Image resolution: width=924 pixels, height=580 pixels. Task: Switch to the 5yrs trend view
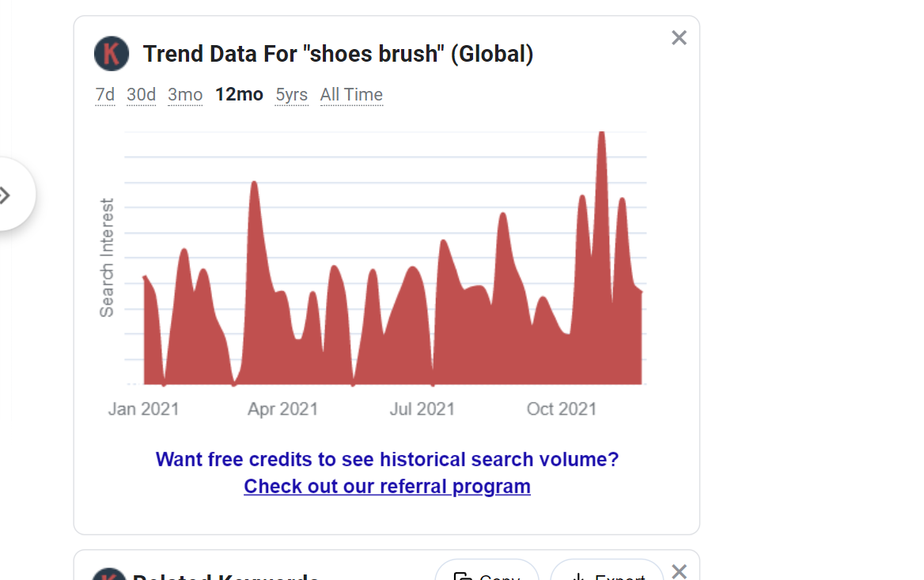pyautogui.click(x=291, y=95)
